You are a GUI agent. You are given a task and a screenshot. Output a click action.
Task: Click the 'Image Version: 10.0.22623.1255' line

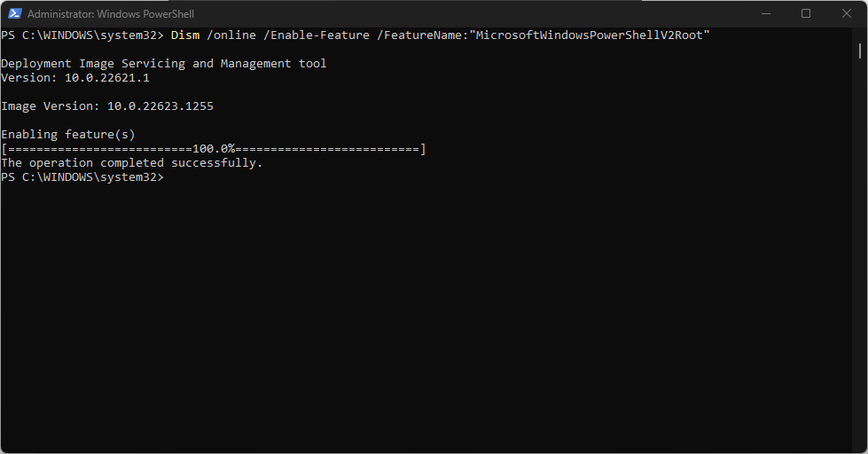coord(107,106)
